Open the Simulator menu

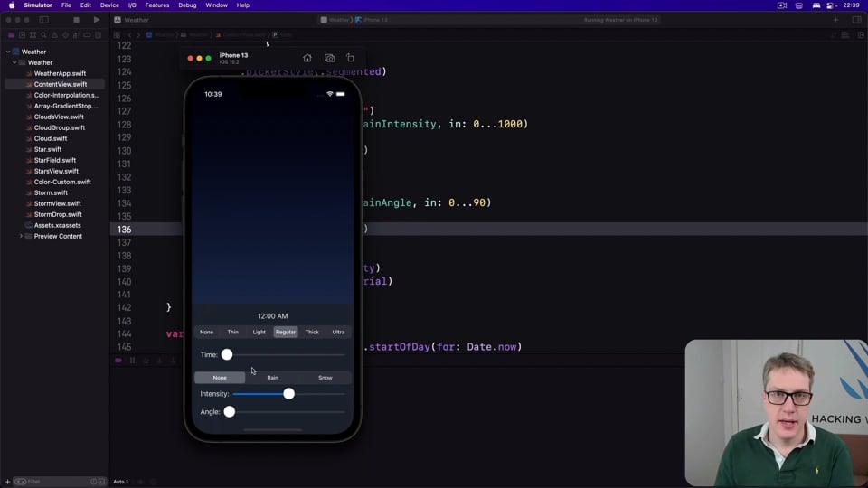(38, 5)
